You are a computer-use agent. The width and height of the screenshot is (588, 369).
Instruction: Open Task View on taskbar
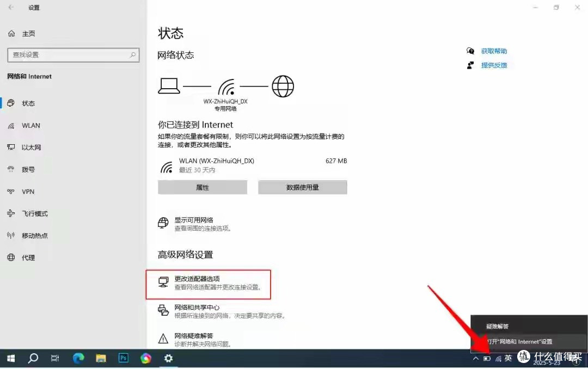[x=55, y=359]
